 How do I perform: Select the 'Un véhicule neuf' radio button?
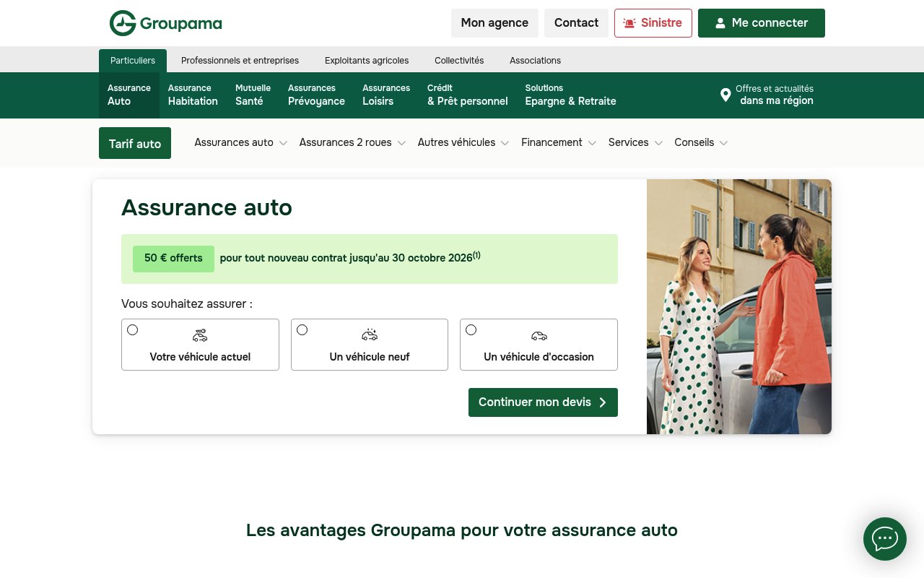(x=302, y=330)
